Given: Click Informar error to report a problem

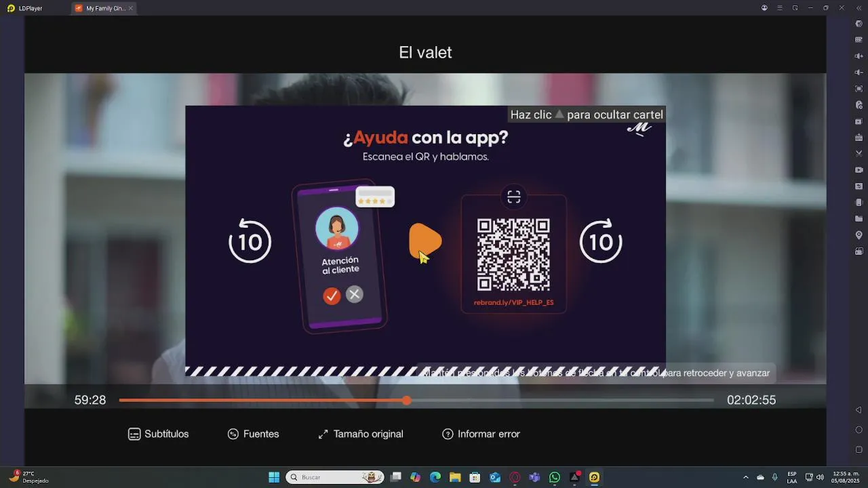Looking at the screenshot, I should [x=481, y=434].
